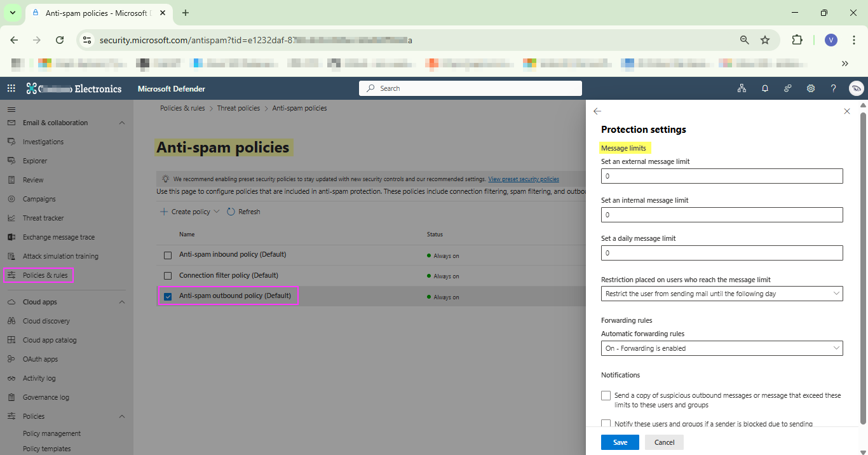Open Investigations in sidebar
868x455 pixels.
pos(43,142)
